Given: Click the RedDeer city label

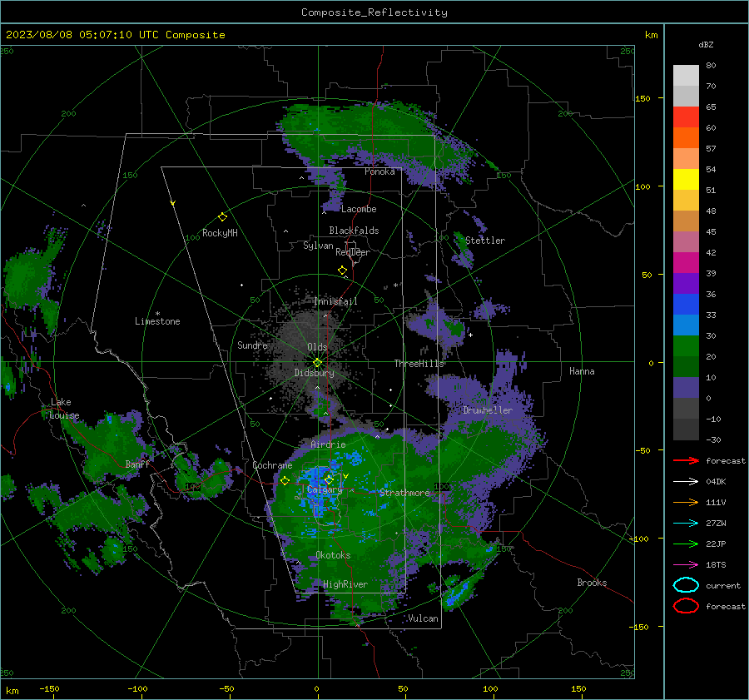Looking at the screenshot, I should [x=353, y=252].
